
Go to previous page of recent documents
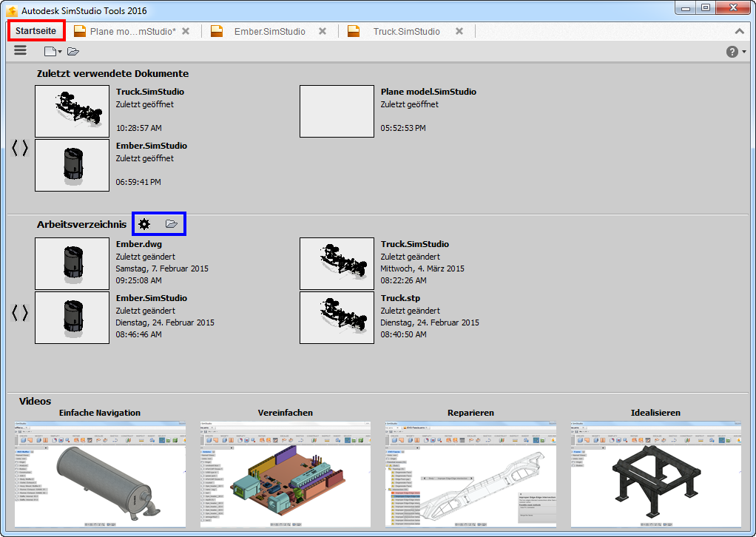[x=15, y=148]
